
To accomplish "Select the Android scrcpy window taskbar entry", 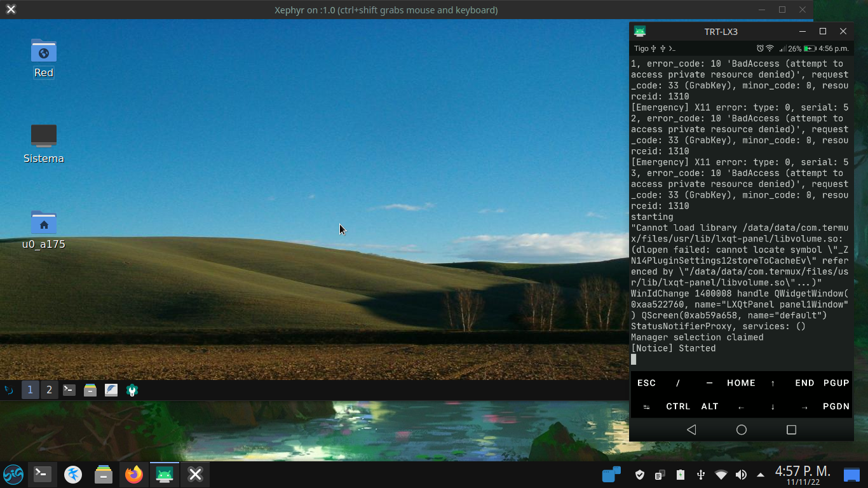I will click(165, 474).
